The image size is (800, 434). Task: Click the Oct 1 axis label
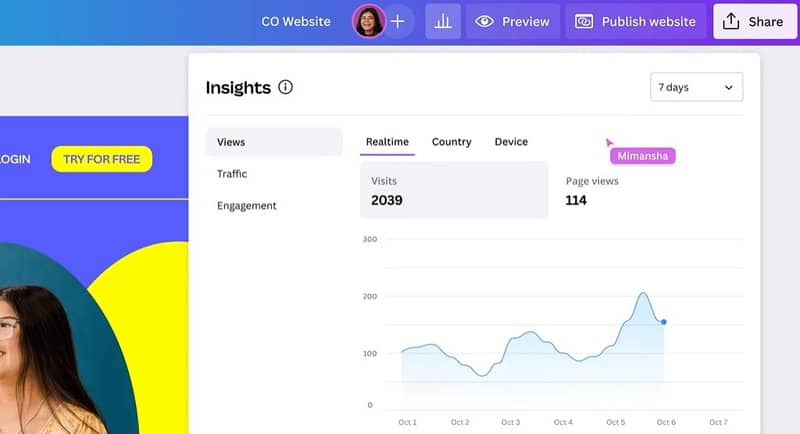click(407, 422)
